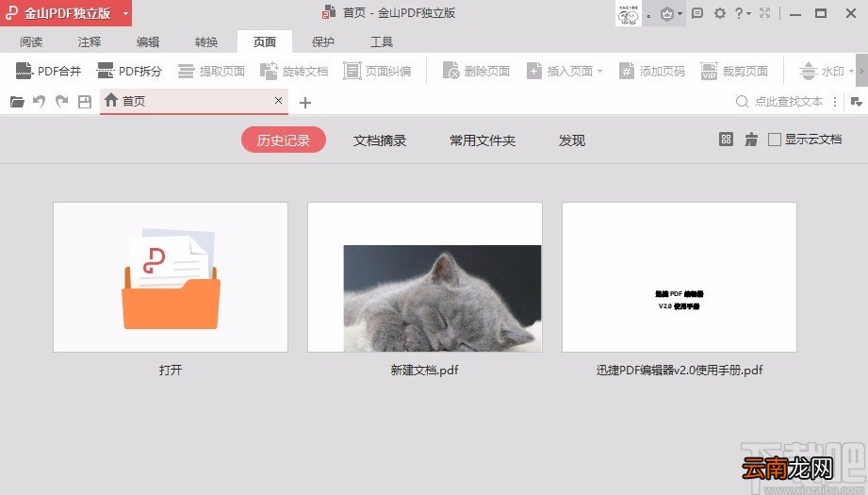Close the 首页 document tab
Image resolution: width=868 pixels, height=495 pixels.
coord(278,100)
